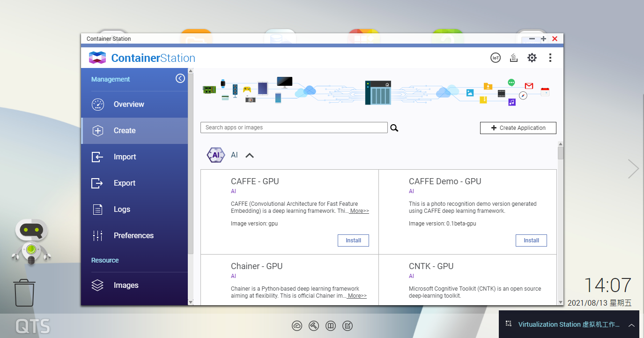Install the CAFFE - GPU app
Screen dimensions: 644x338
click(353, 240)
